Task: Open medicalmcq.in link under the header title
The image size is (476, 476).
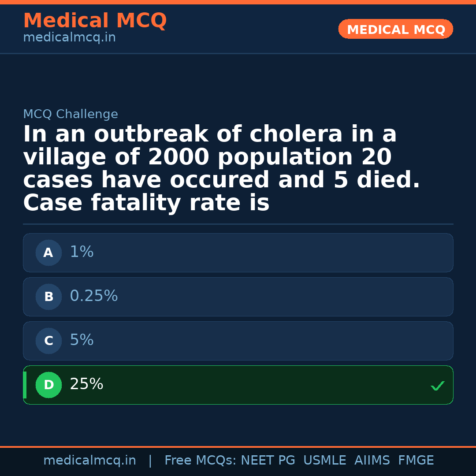Action: (69, 38)
